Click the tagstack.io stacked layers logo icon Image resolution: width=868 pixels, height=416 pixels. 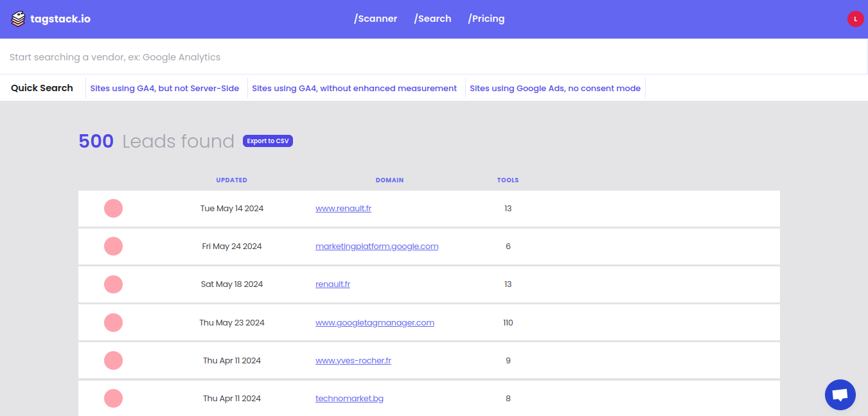click(x=19, y=19)
